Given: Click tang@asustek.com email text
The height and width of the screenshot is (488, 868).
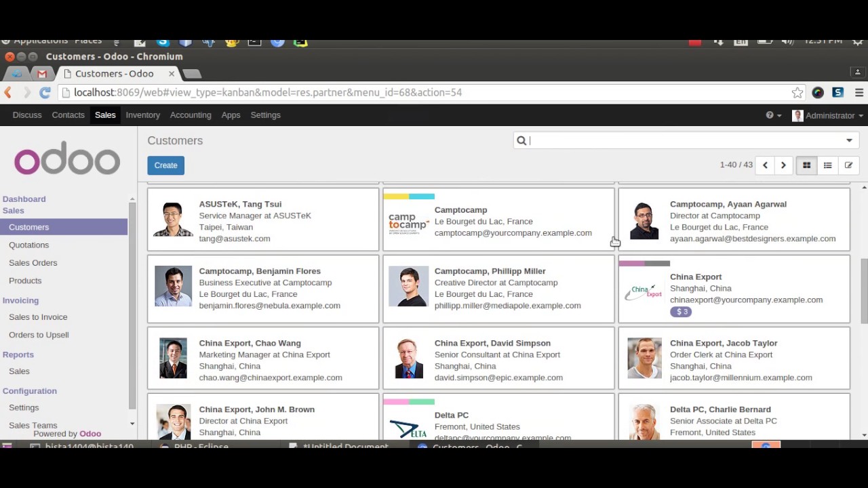Looking at the screenshot, I should 235,239.
